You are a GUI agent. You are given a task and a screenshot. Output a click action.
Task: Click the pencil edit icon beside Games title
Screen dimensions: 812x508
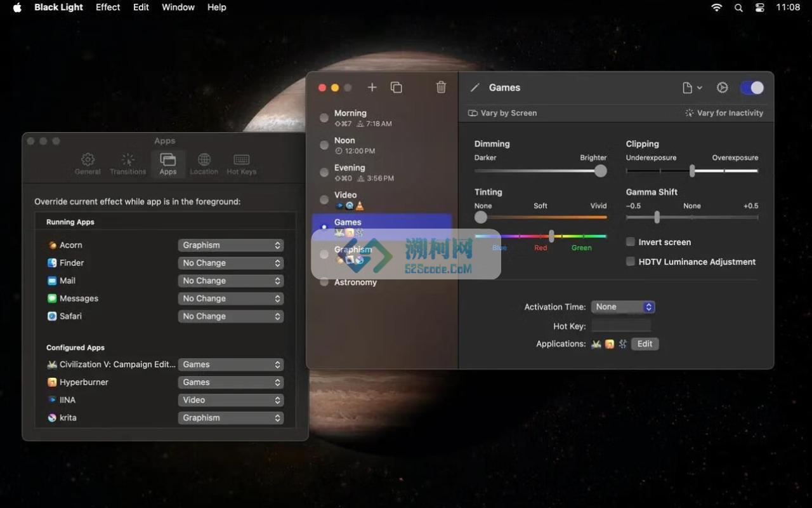click(x=475, y=88)
